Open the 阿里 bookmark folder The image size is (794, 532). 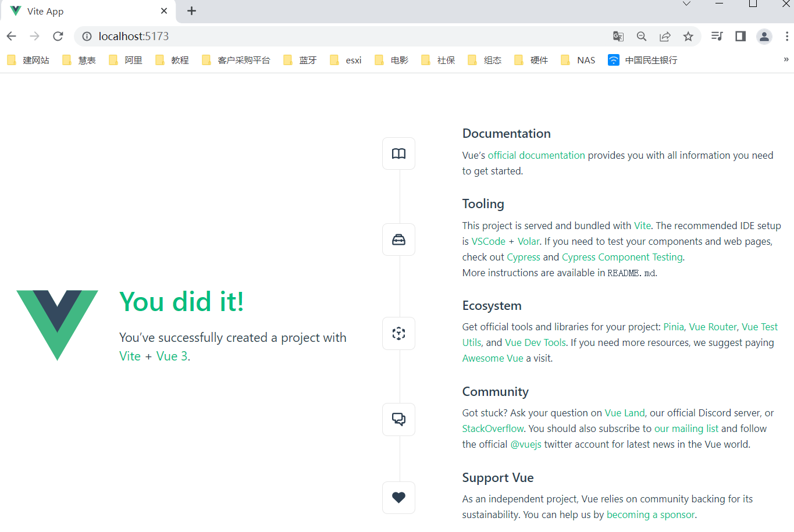[126, 60]
